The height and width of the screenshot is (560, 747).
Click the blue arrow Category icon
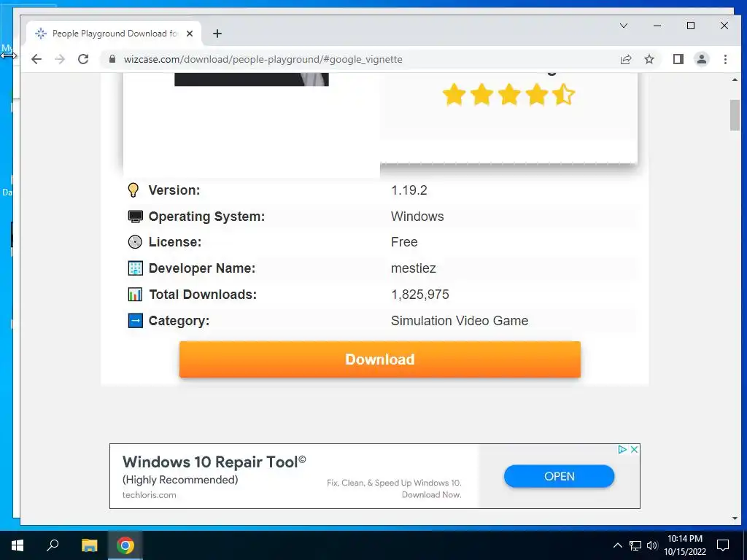click(x=135, y=321)
